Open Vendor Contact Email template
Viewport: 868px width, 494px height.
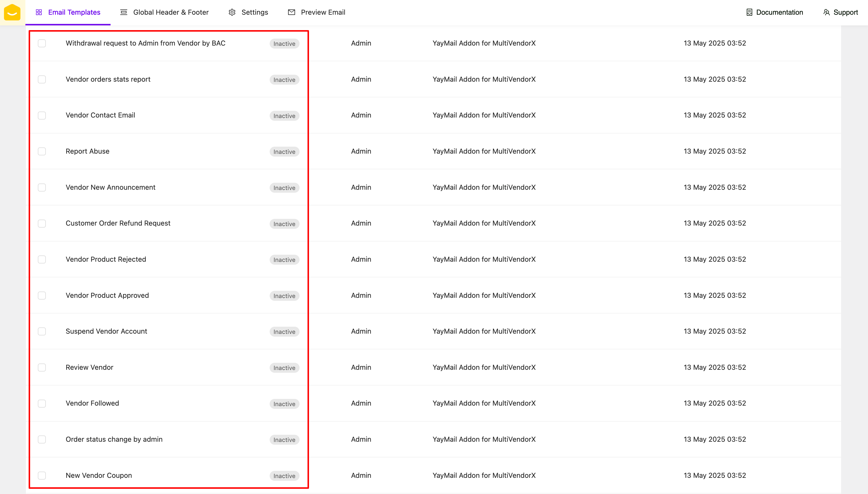coord(100,115)
